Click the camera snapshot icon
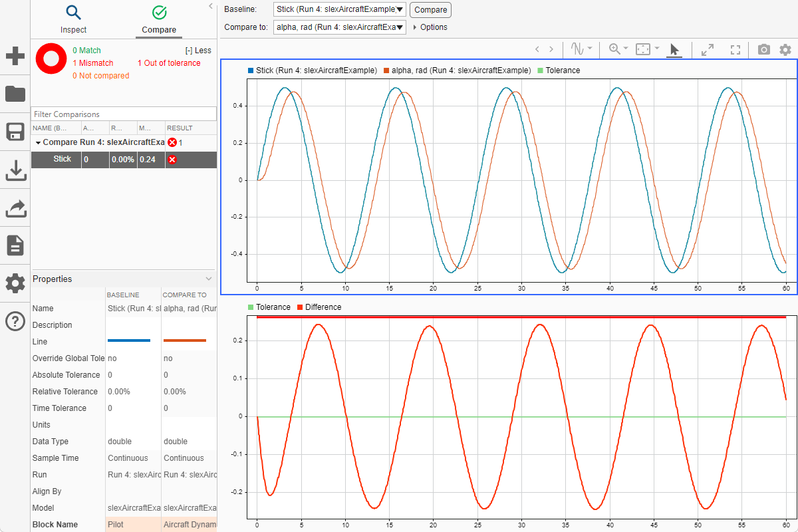The width and height of the screenshot is (798, 532). tap(763, 49)
